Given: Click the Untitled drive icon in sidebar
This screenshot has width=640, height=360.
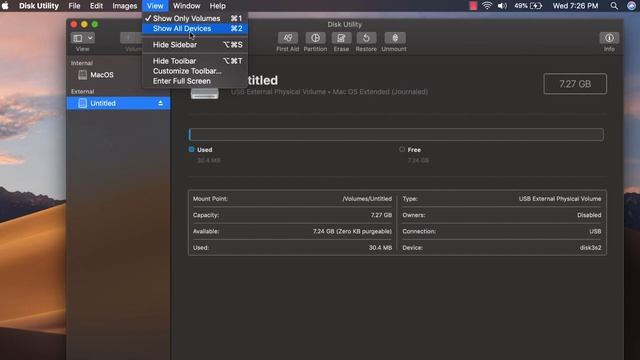Looking at the screenshot, I should [x=82, y=103].
